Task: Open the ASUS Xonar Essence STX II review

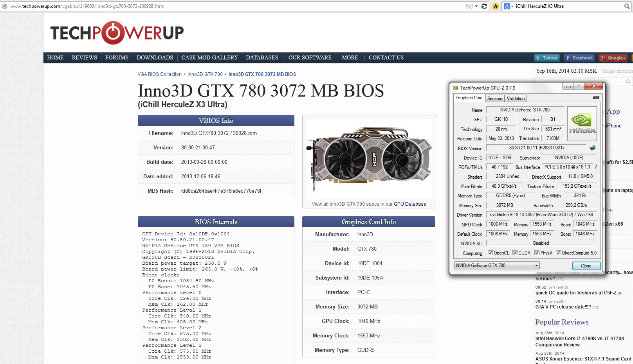Action: pyautogui.click(x=583, y=359)
